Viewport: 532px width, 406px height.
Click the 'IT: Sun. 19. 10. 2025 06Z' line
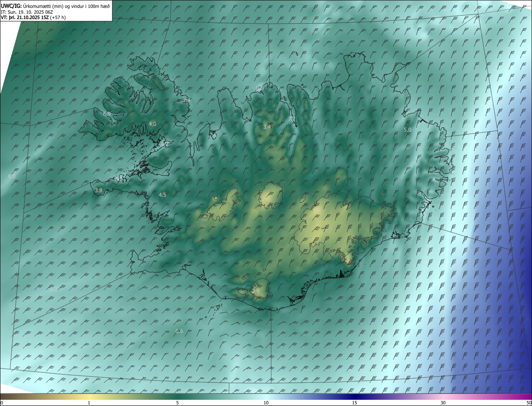coord(27,12)
